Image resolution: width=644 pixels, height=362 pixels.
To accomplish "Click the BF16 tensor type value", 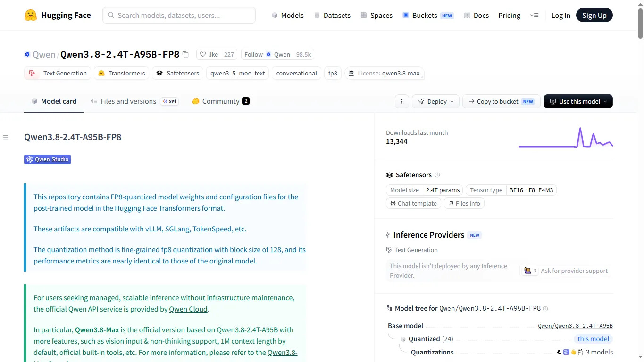I will [x=516, y=190].
